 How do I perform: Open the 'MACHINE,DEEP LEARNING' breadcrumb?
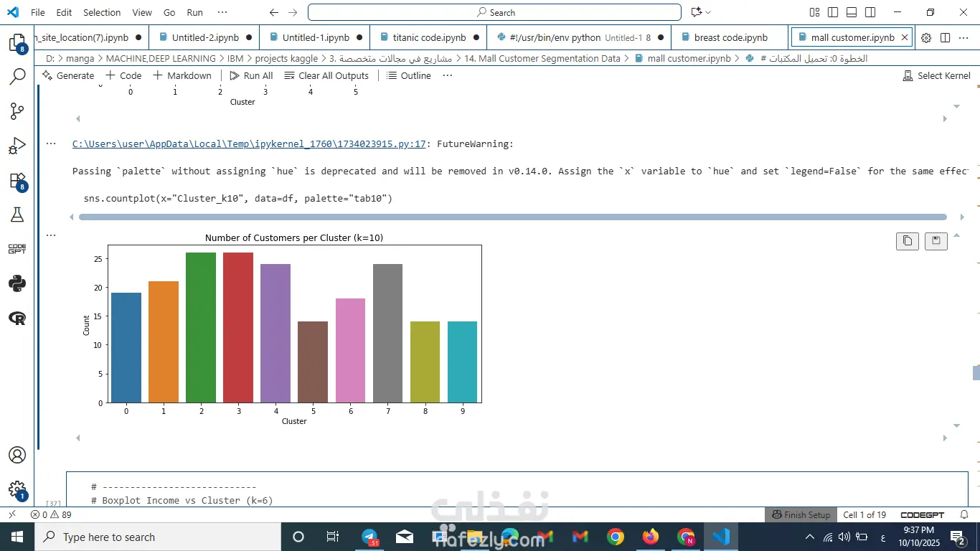click(161, 58)
